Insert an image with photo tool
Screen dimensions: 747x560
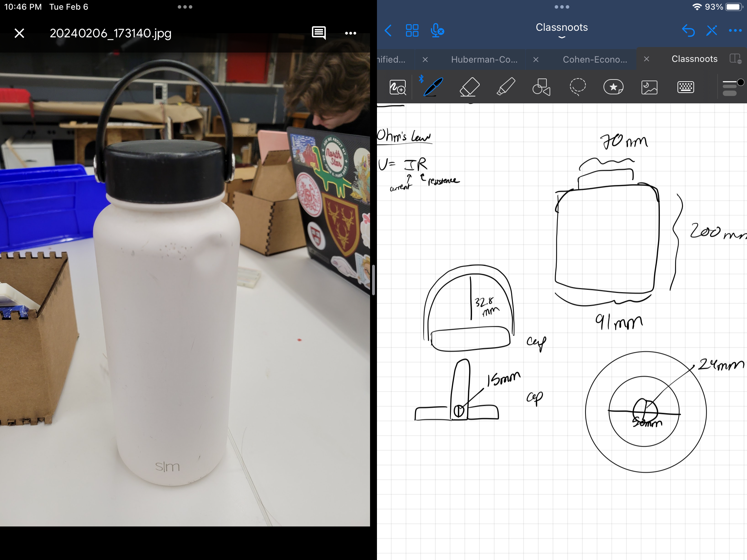tap(649, 87)
